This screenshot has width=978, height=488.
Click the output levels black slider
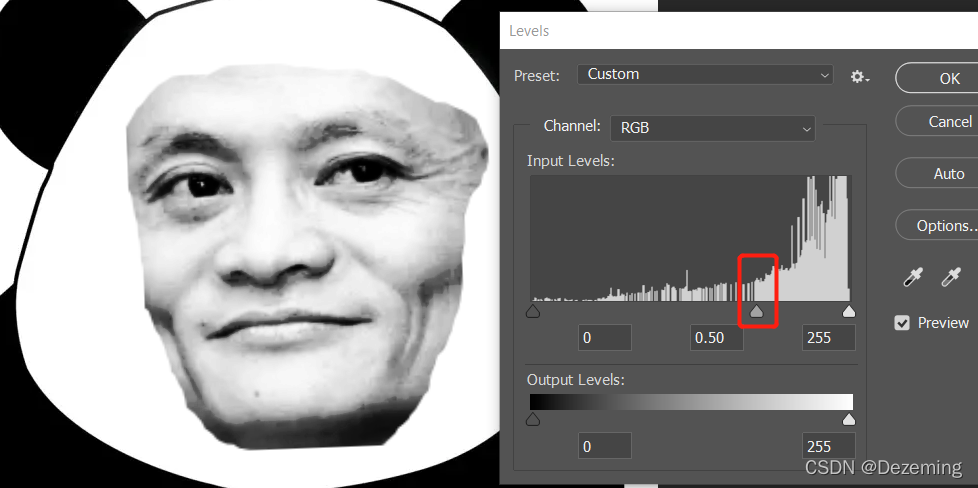(533, 419)
